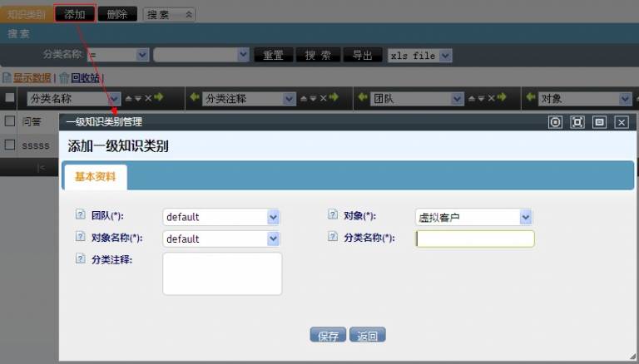This screenshot has width=639, height=364.
Task: Check the box for the sssss row
Action: [x=10, y=145]
